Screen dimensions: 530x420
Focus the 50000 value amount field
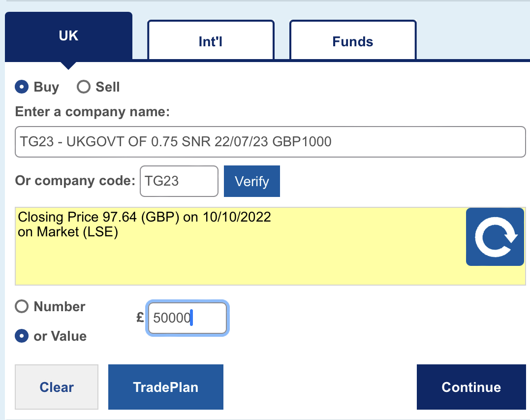click(187, 318)
